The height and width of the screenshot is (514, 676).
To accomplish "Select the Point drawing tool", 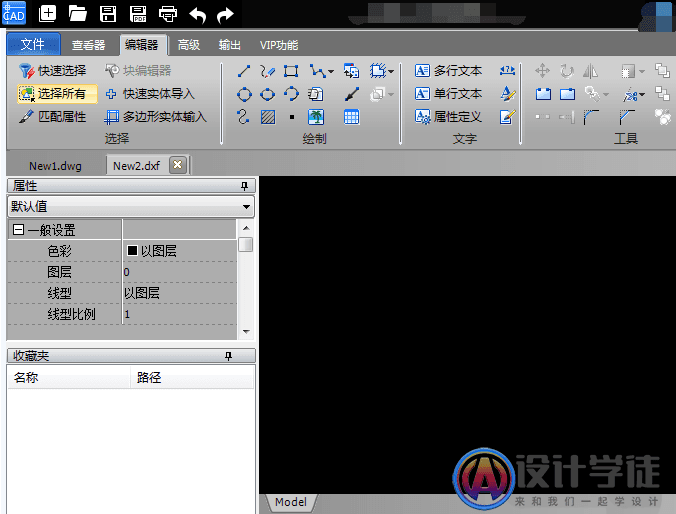I will click(x=292, y=117).
